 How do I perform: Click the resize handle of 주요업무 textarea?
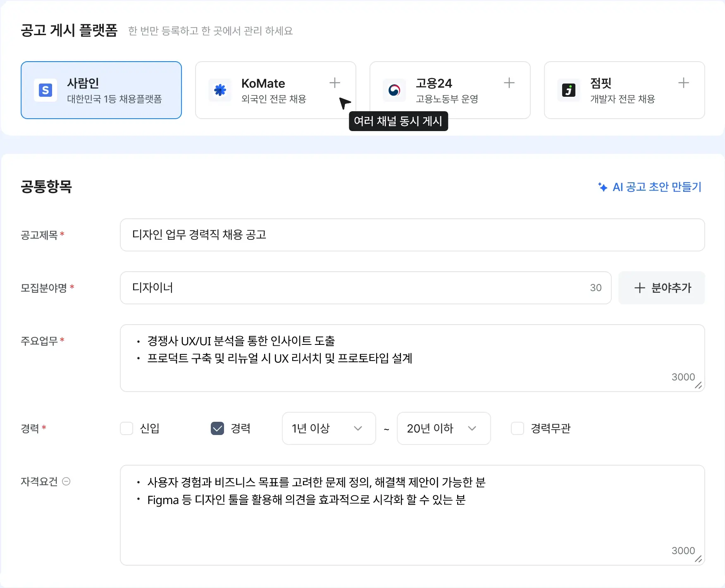pyautogui.click(x=698, y=385)
